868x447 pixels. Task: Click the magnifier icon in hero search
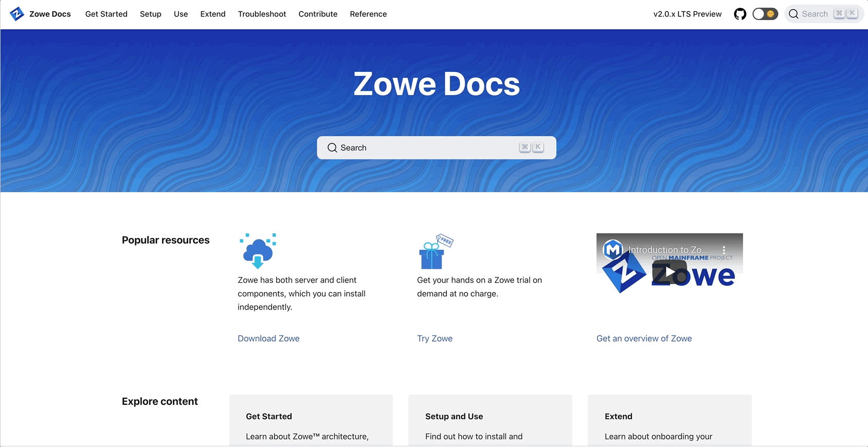[332, 147]
